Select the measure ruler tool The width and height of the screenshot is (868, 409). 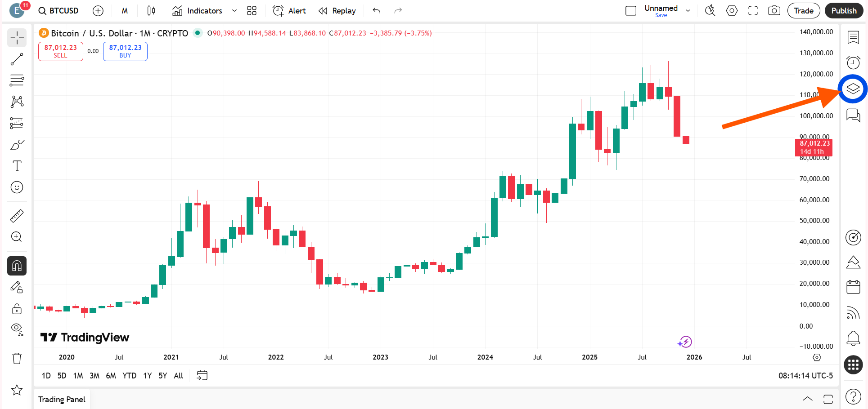(17, 215)
